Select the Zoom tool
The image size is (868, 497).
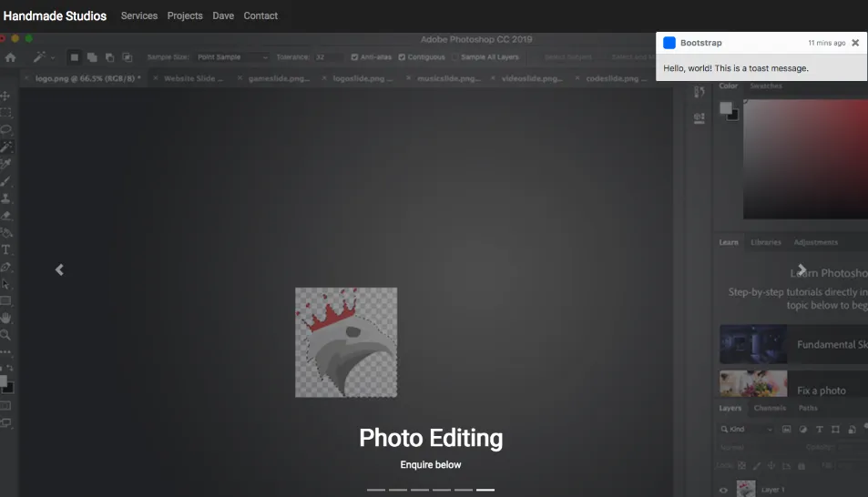point(5,335)
